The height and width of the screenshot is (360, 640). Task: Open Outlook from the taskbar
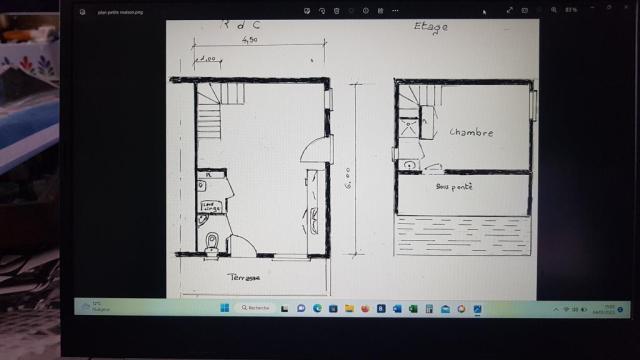point(397,309)
